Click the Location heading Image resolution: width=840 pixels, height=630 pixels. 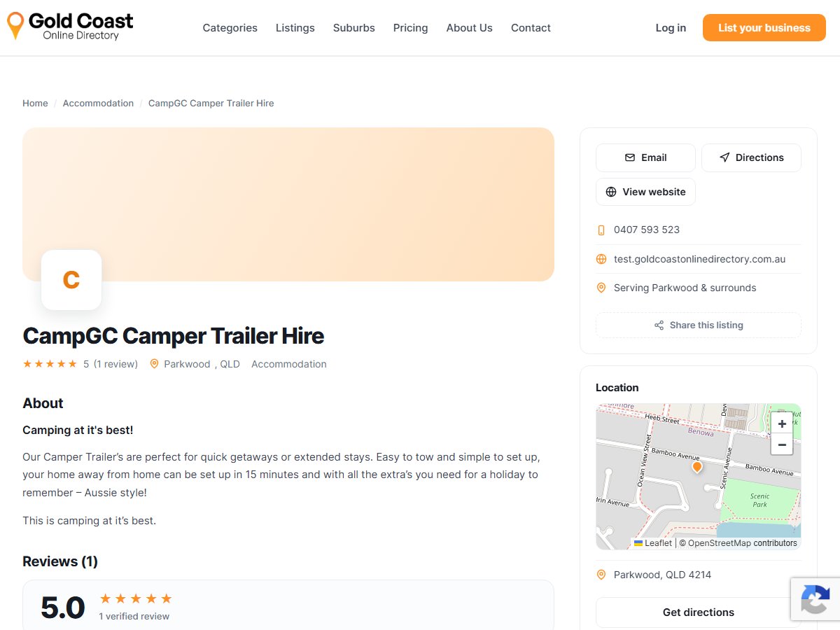[x=617, y=388]
